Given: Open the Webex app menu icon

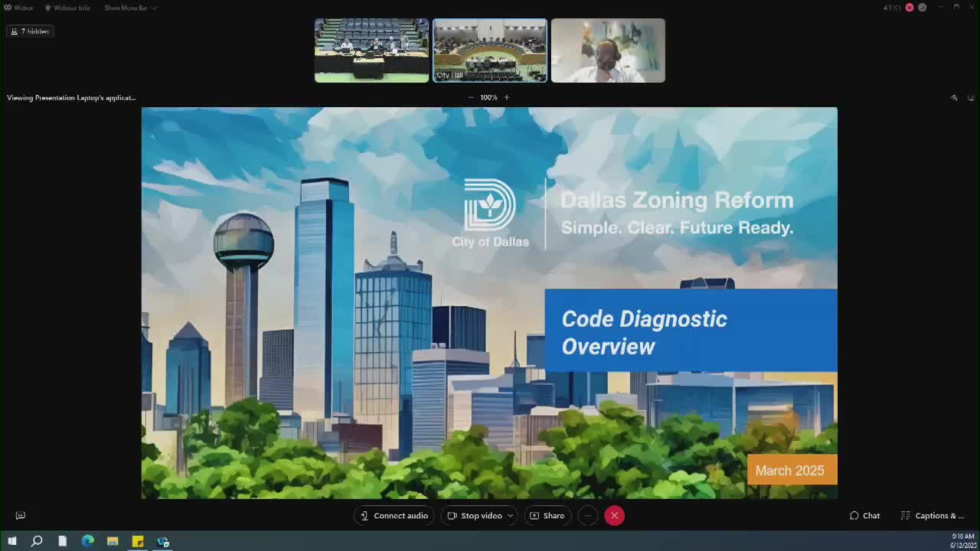Looking at the screenshot, I should point(8,8).
